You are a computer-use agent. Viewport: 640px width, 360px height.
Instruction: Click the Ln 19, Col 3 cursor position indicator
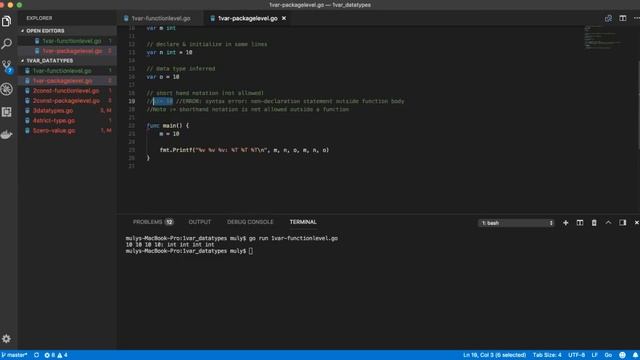tap(494, 355)
